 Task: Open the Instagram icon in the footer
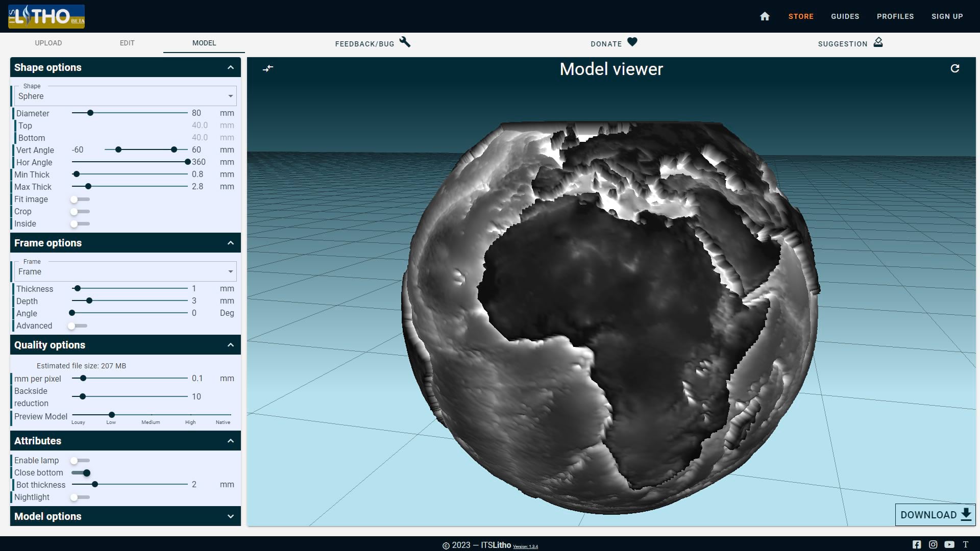934,544
